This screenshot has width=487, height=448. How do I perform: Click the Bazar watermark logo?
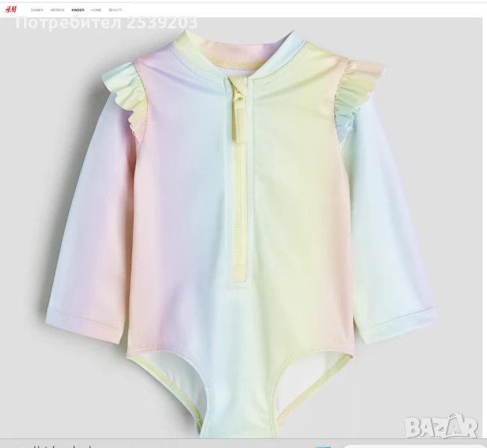[x=441, y=426]
